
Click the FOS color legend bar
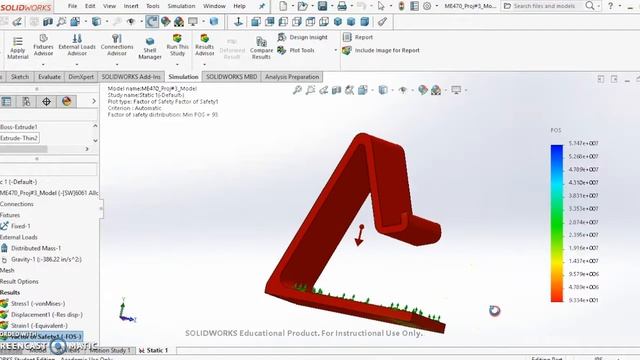557,223
